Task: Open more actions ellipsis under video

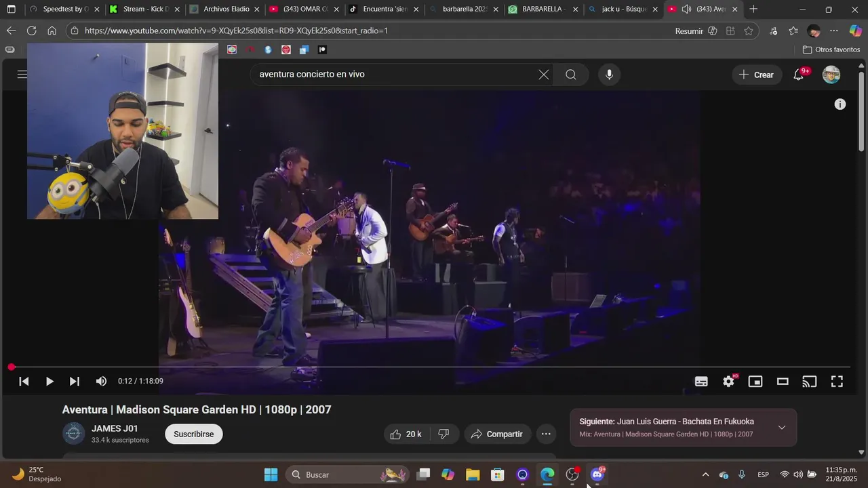Action: point(546,434)
